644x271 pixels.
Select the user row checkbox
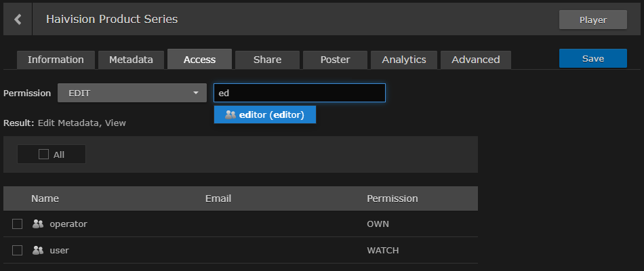pos(18,250)
